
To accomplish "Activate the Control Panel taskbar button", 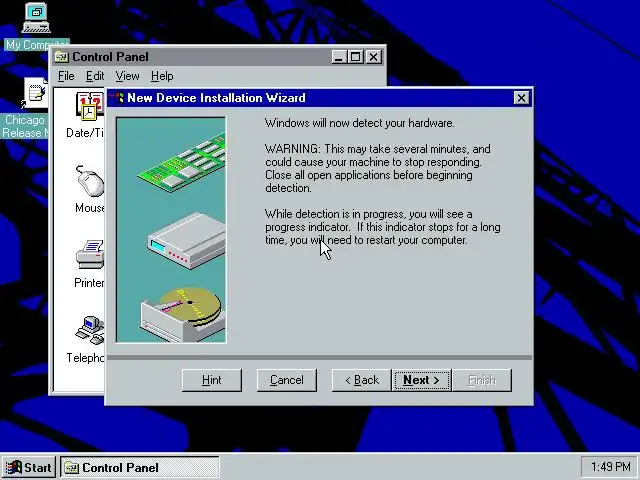I will 140,467.
